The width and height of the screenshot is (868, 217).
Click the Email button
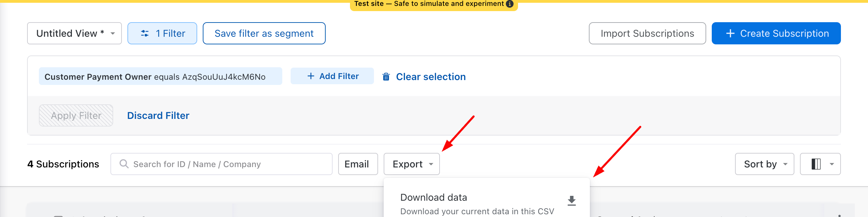(358, 164)
